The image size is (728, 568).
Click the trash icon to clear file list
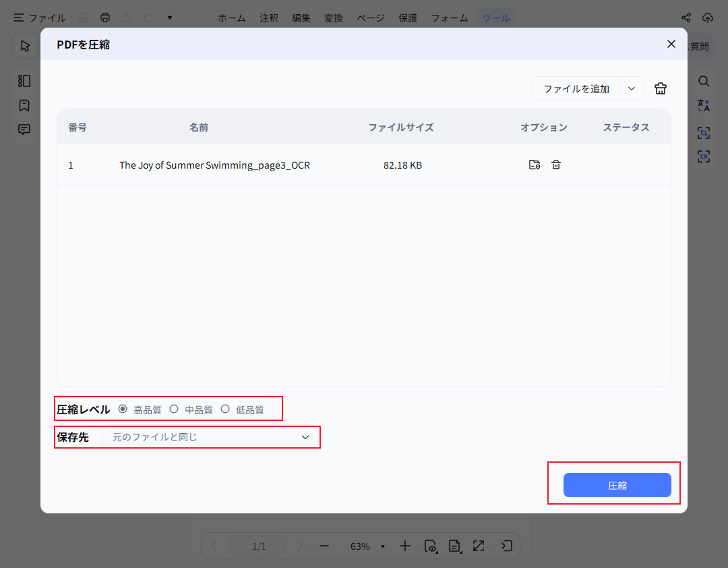click(660, 88)
